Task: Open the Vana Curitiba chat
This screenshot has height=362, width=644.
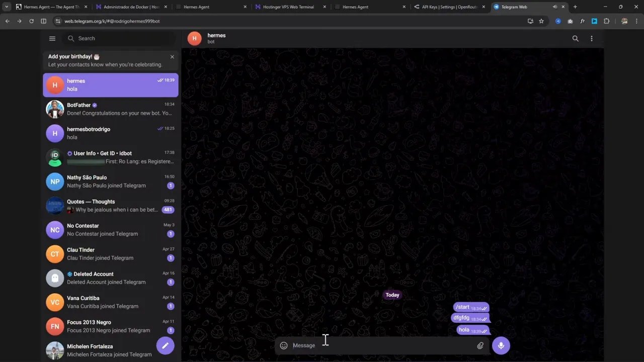Action: pyautogui.click(x=111, y=302)
